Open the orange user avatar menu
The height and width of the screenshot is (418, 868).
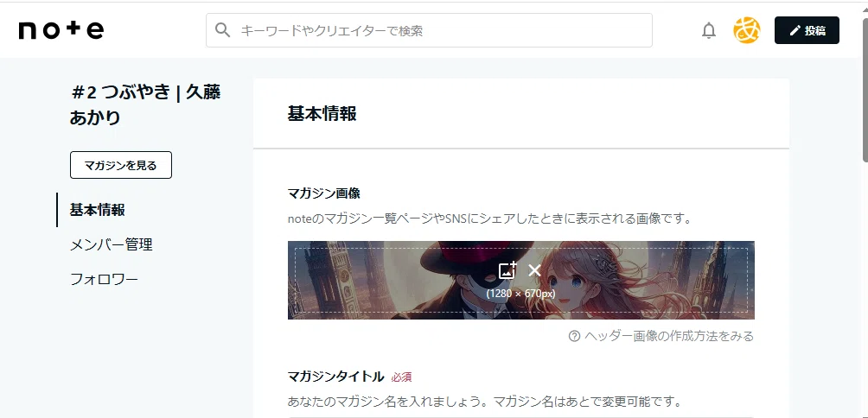[747, 30]
